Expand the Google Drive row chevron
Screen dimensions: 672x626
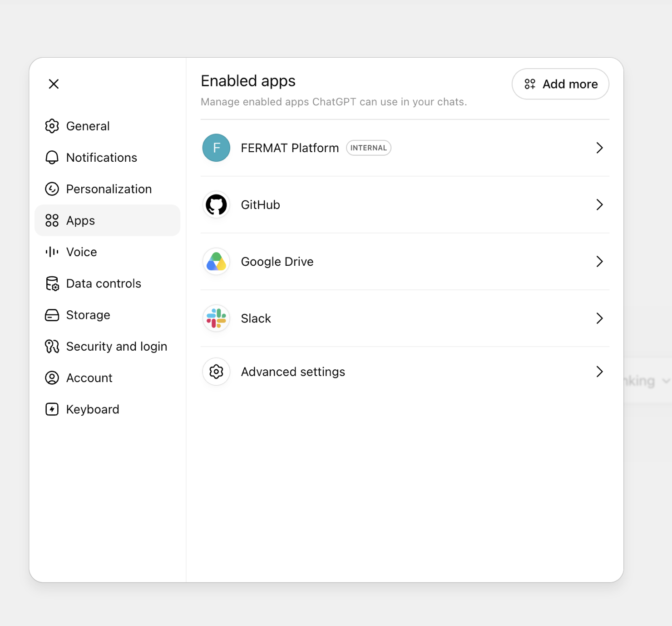tap(599, 262)
